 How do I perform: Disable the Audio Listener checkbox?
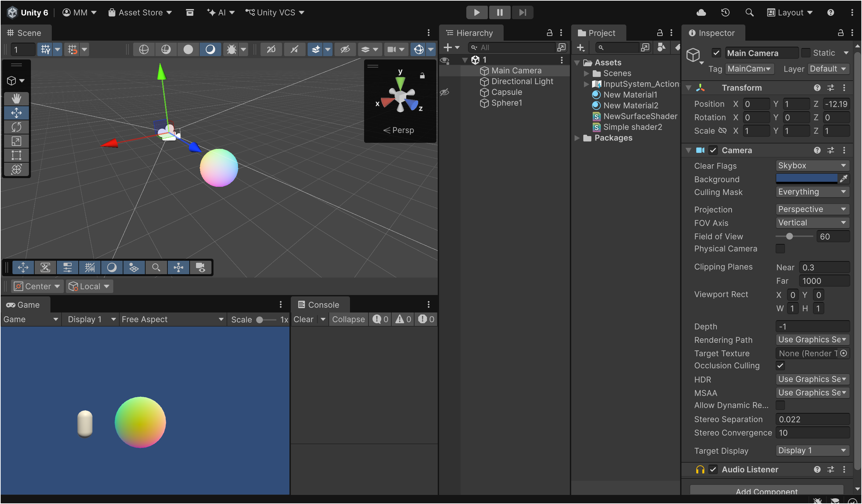(713, 470)
